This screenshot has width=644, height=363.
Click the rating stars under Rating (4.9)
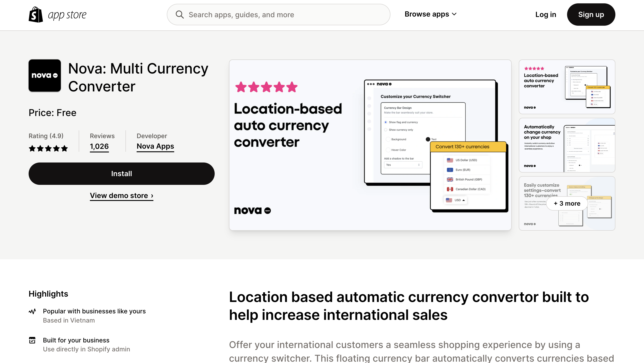(x=48, y=149)
